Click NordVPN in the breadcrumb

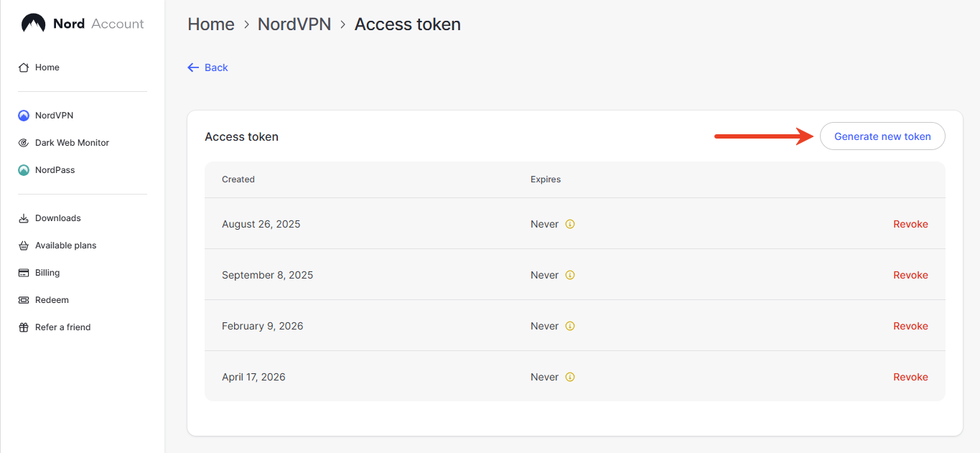point(294,24)
